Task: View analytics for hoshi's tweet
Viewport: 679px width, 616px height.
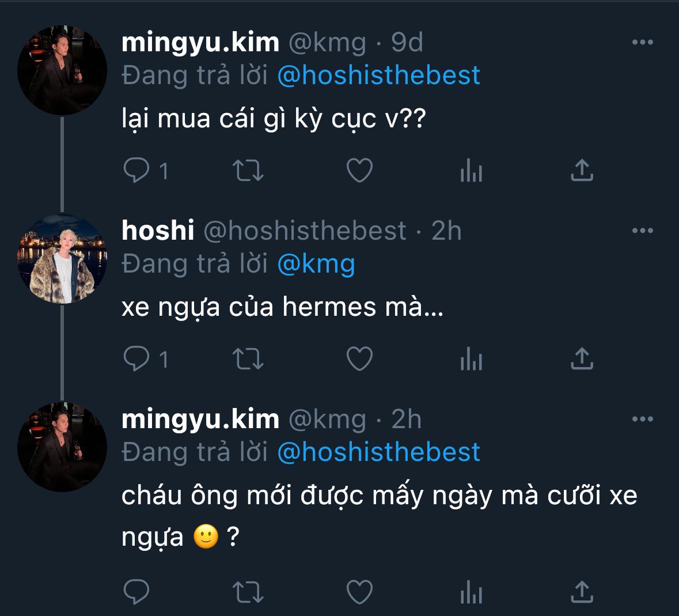Action: pos(471,360)
